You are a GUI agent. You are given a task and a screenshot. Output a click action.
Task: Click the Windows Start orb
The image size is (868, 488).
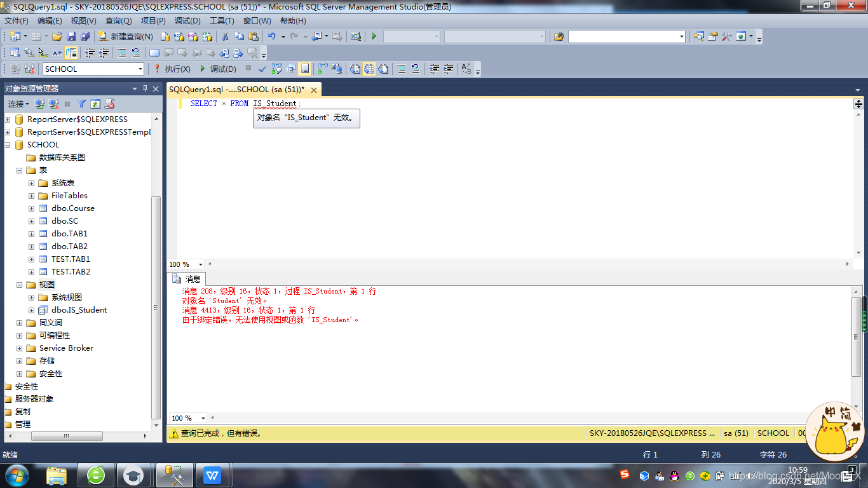point(17,475)
